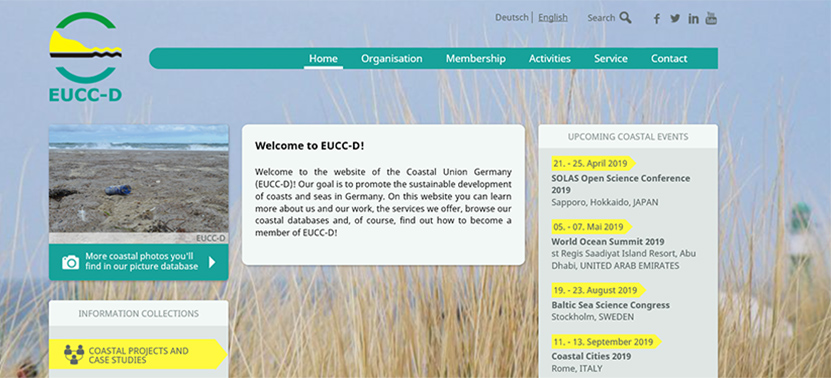Click the EUCC-D photo credit caption

tap(211, 239)
